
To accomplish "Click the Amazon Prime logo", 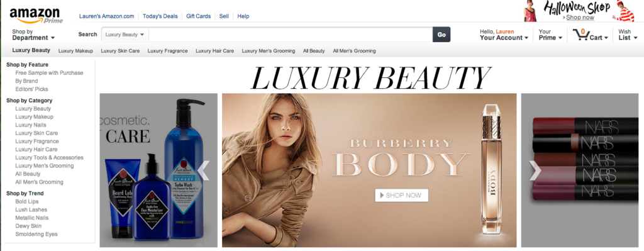I will coord(36,16).
